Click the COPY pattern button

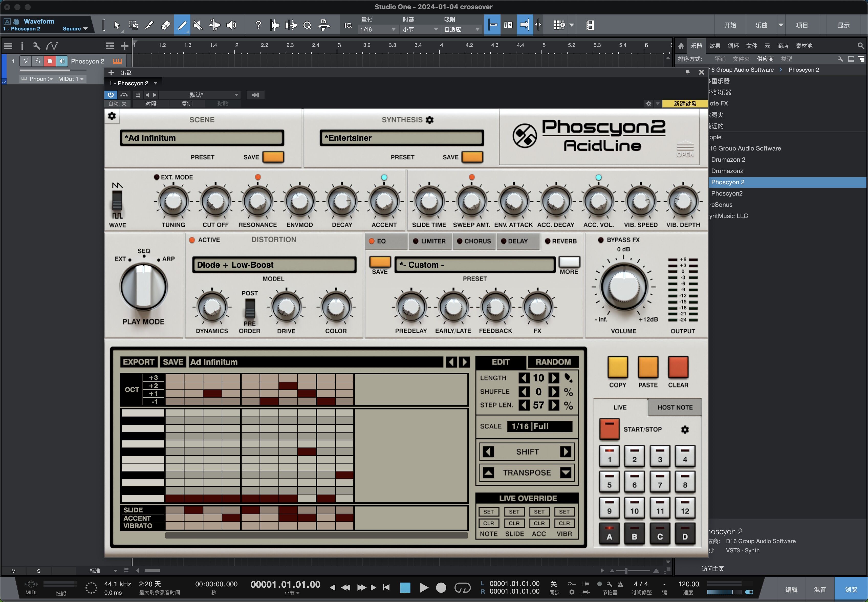(618, 367)
